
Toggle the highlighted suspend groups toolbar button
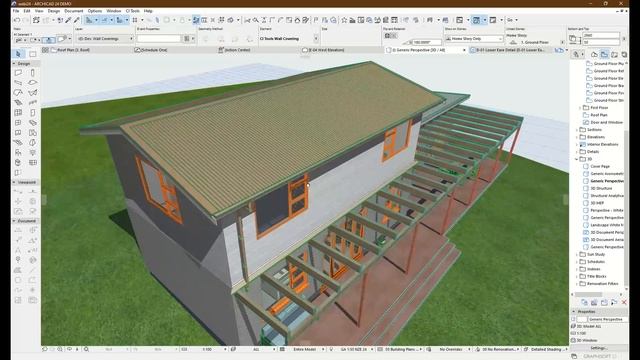coord(196,20)
